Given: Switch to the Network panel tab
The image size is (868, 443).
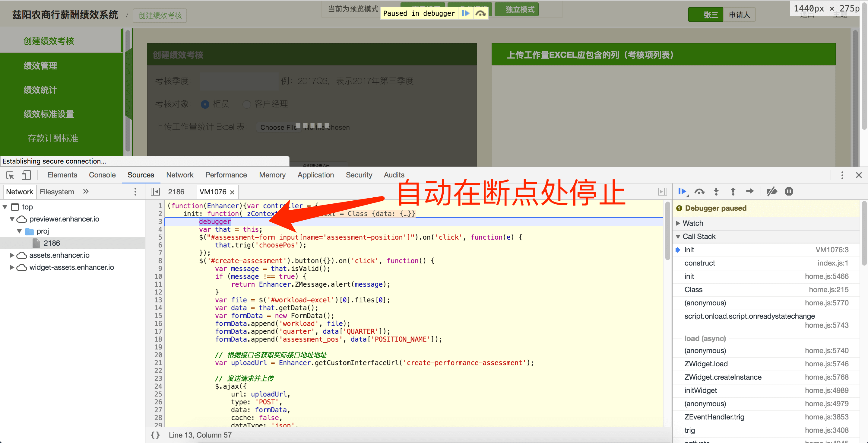Looking at the screenshot, I should (179, 175).
